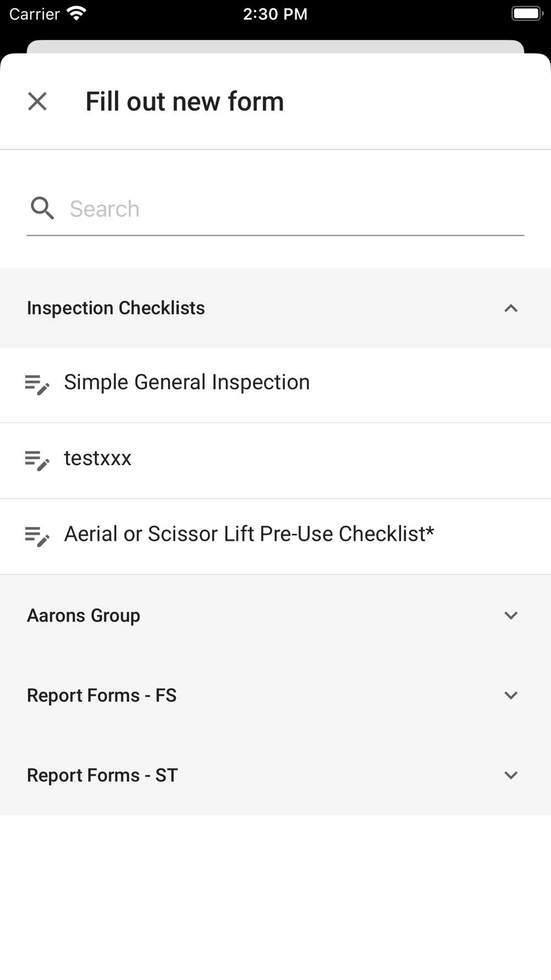
Task: Open Aerial or Scissor Lift Pre-Use Checklist
Action: (x=249, y=534)
